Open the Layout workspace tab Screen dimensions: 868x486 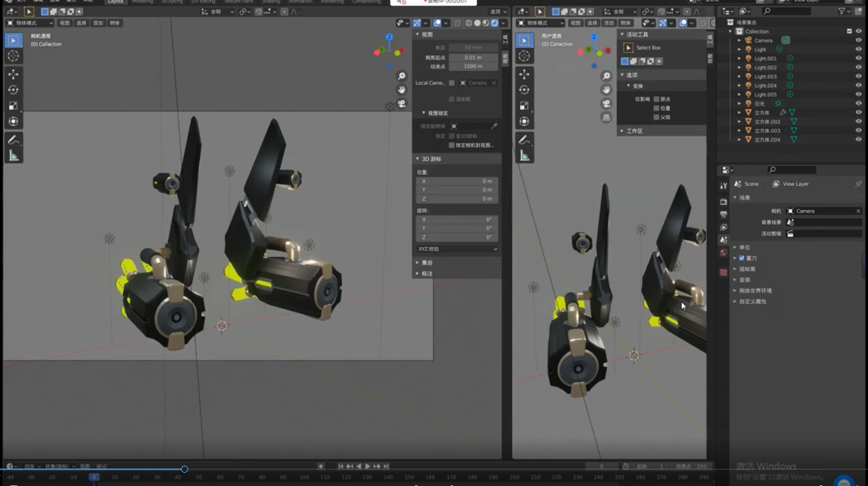point(116,2)
